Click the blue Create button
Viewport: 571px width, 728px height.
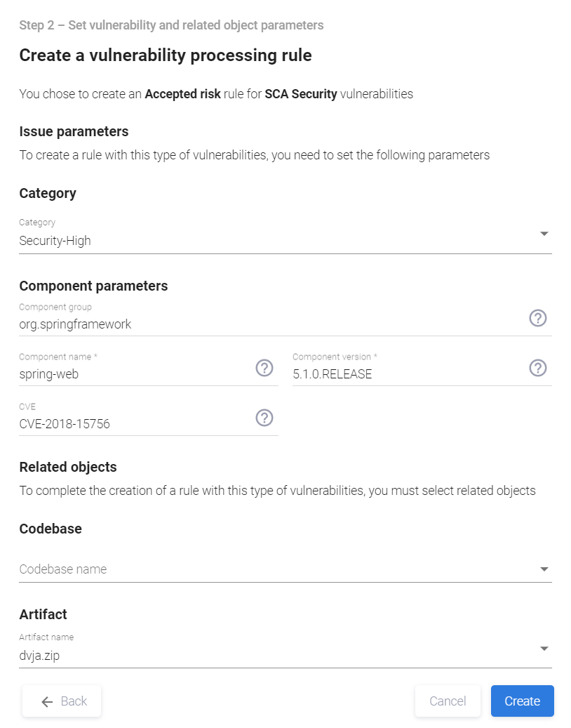523,701
